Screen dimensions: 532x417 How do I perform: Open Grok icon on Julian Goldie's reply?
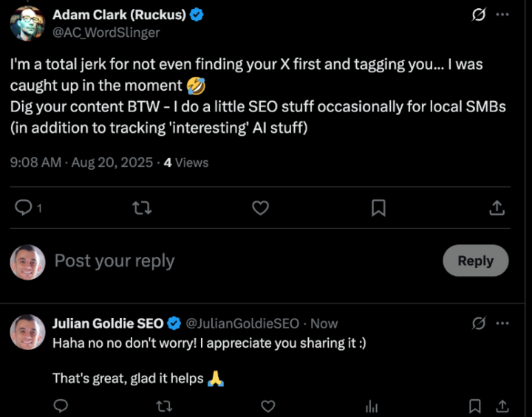tap(478, 323)
